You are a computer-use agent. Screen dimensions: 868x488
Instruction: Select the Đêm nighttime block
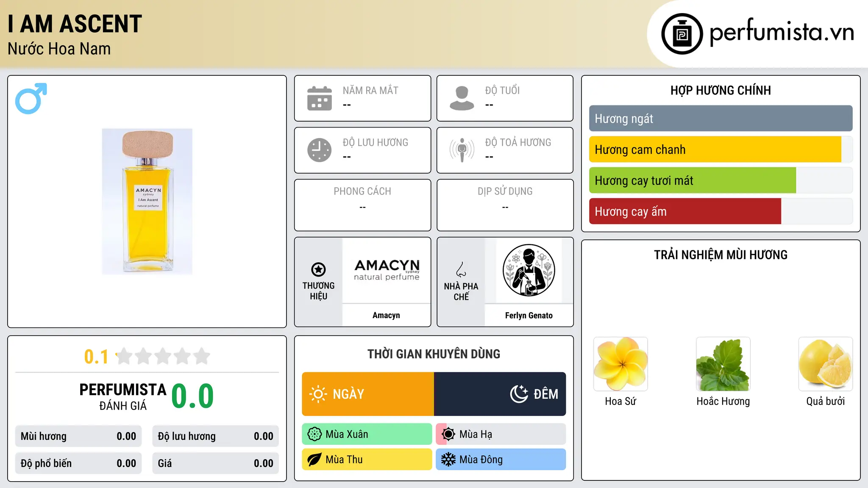point(500,394)
